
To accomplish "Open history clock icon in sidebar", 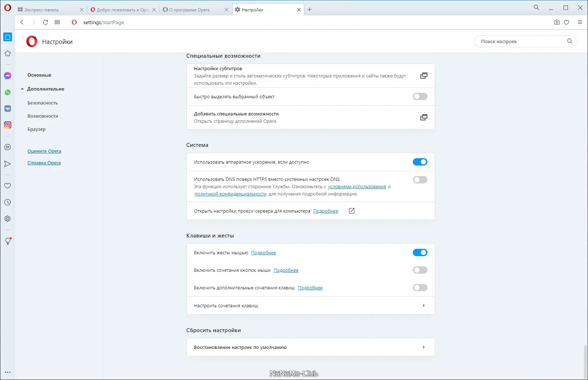I will (x=8, y=202).
